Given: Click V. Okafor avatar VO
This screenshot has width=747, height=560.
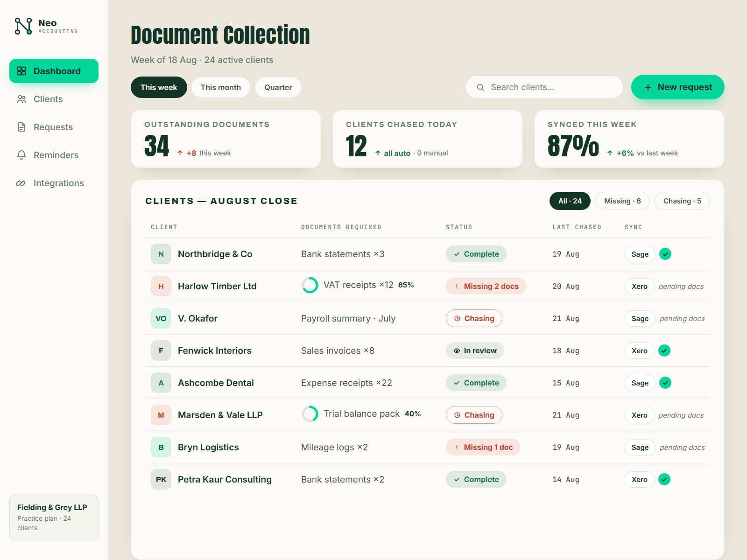Looking at the screenshot, I should pos(161,318).
